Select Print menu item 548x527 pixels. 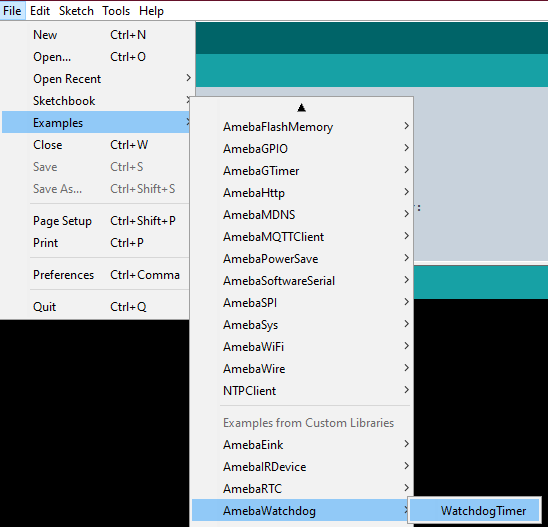96,243
